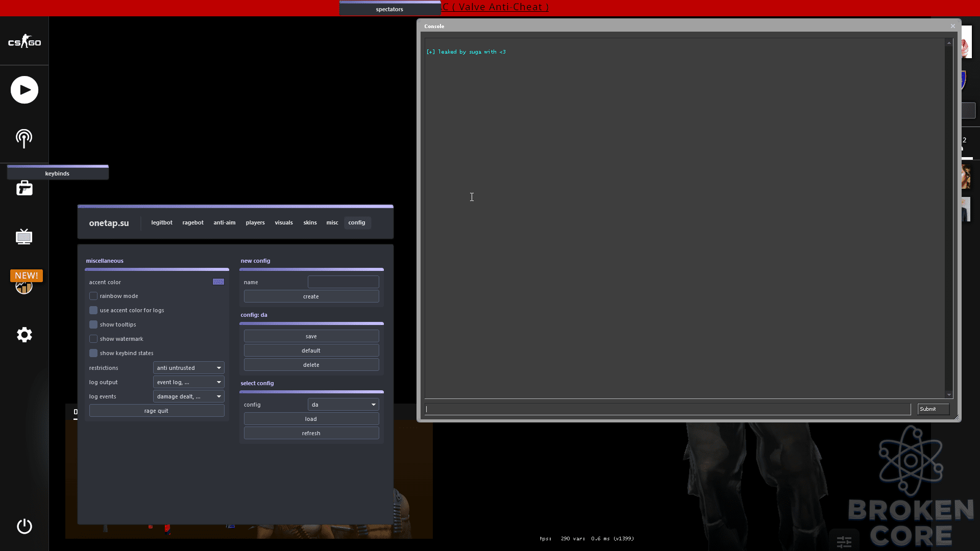Viewport: 980px width, 551px height.
Task: Switch to the misc tab
Action: coord(332,222)
